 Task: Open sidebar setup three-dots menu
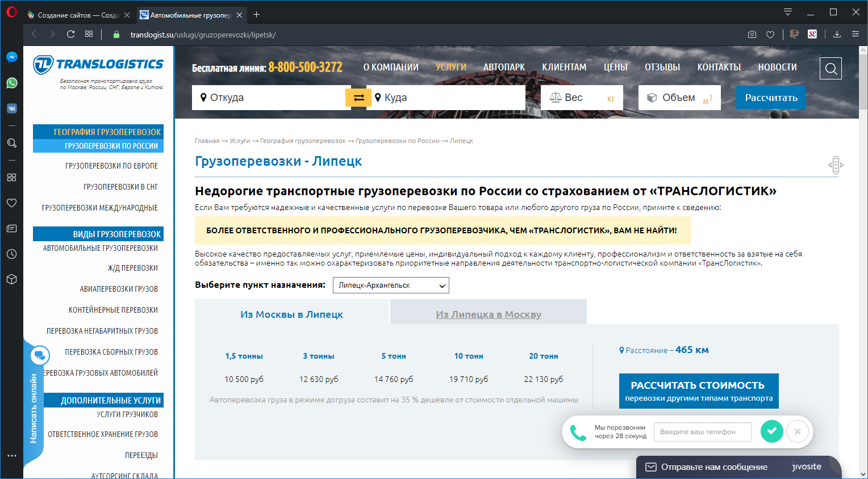coord(11,456)
